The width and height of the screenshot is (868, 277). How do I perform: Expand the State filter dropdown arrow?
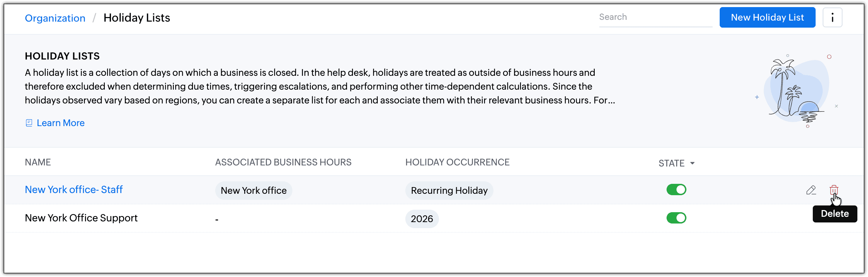click(692, 163)
